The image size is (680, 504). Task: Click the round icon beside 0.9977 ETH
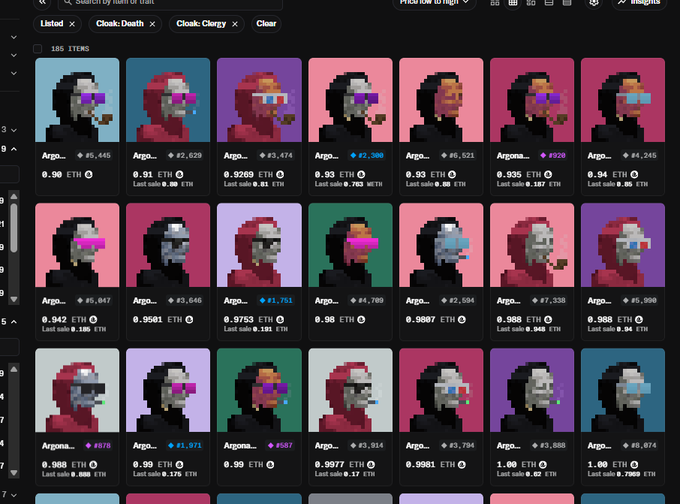pos(371,465)
